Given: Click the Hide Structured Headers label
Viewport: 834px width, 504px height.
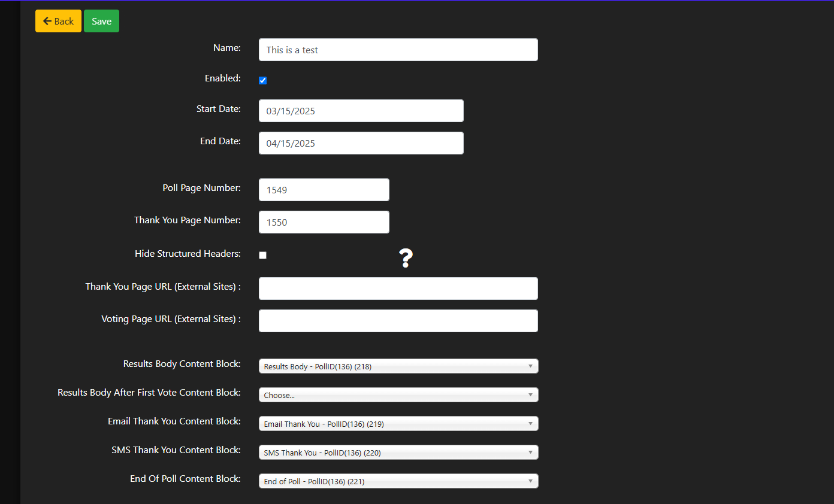Looking at the screenshot, I should click(188, 254).
